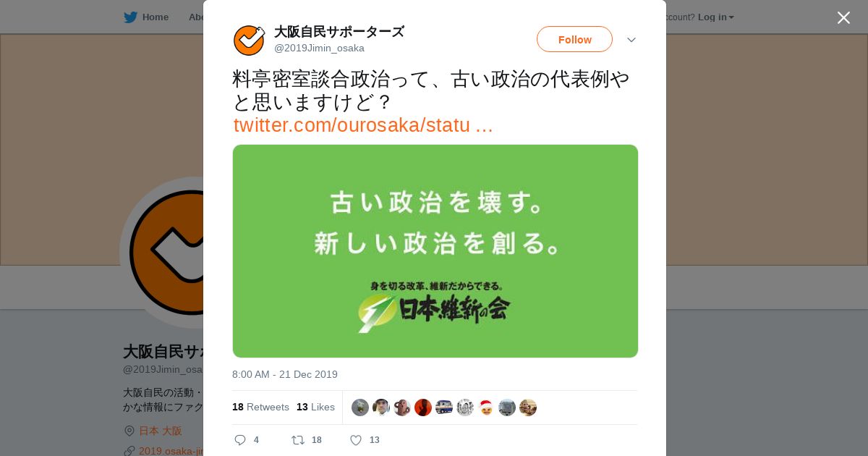Click the red liker avatar
This screenshot has width=868, height=456.
pyautogui.click(x=423, y=408)
